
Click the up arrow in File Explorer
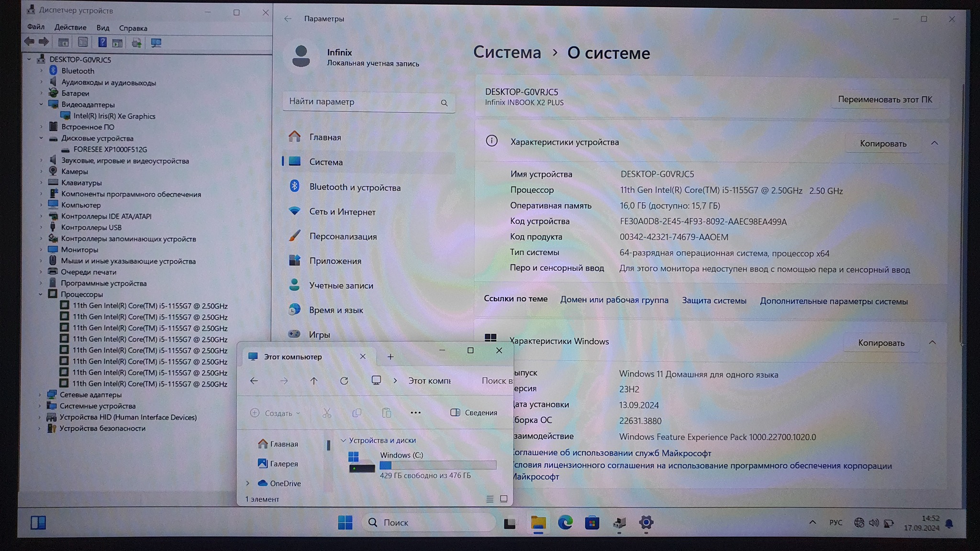[314, 381]
